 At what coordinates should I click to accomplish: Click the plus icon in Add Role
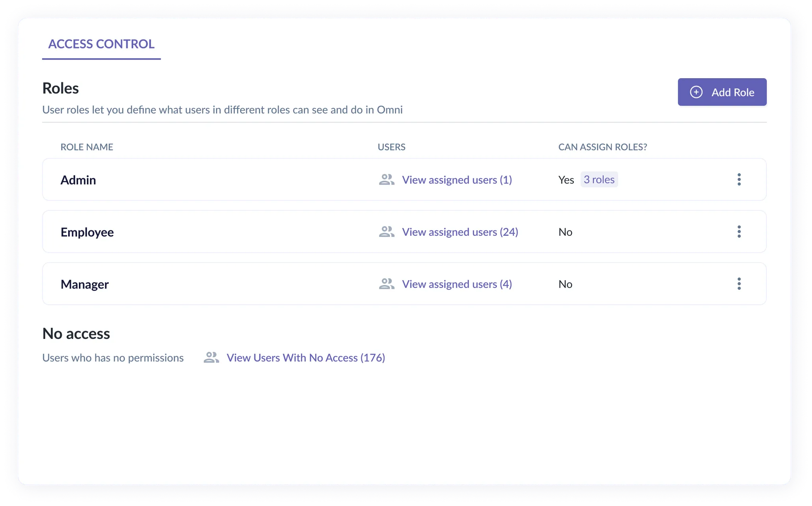click(696, 92)
